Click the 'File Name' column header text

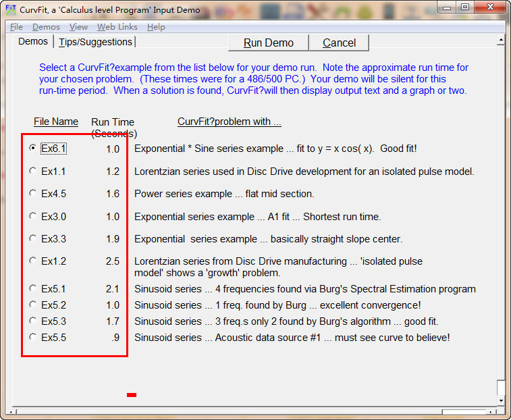click(56, 122)
